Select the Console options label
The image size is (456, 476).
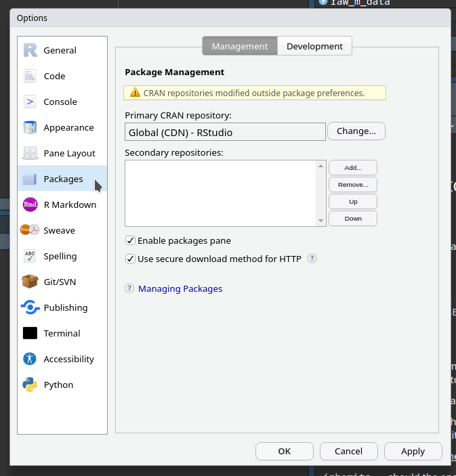pyautogui.click(x=60, y=102)
